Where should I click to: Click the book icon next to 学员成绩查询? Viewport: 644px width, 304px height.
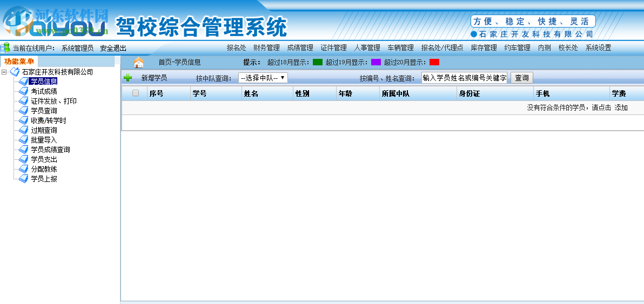(x=24, y=150)
